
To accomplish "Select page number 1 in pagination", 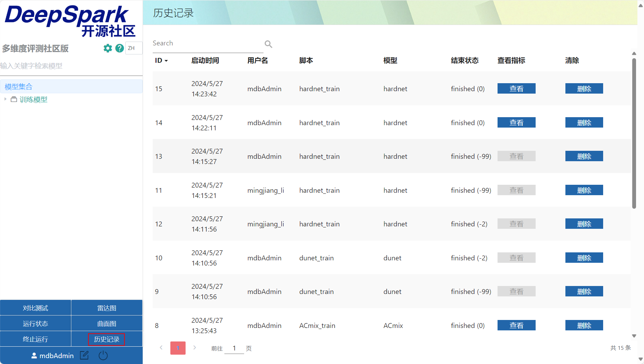I will click(x=178, y=348).
